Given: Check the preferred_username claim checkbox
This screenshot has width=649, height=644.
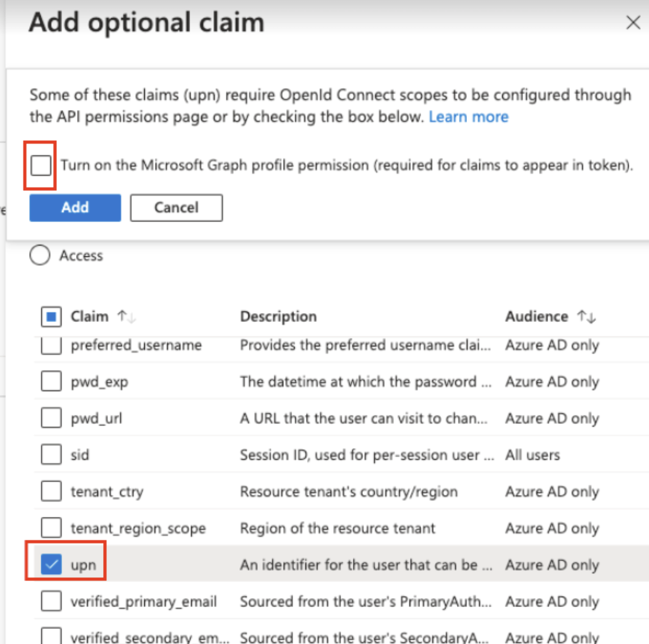Looking at the screenshot, I should point(51,346).
